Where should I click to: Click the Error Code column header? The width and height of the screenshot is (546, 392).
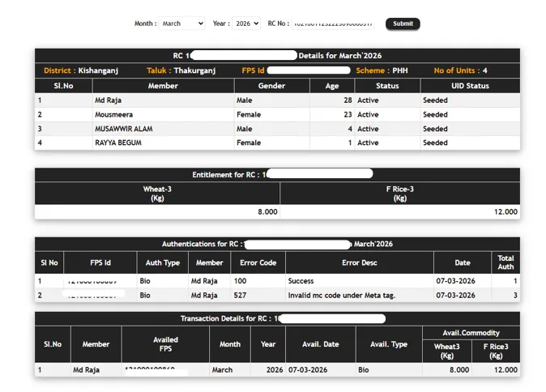coord(258,262)
